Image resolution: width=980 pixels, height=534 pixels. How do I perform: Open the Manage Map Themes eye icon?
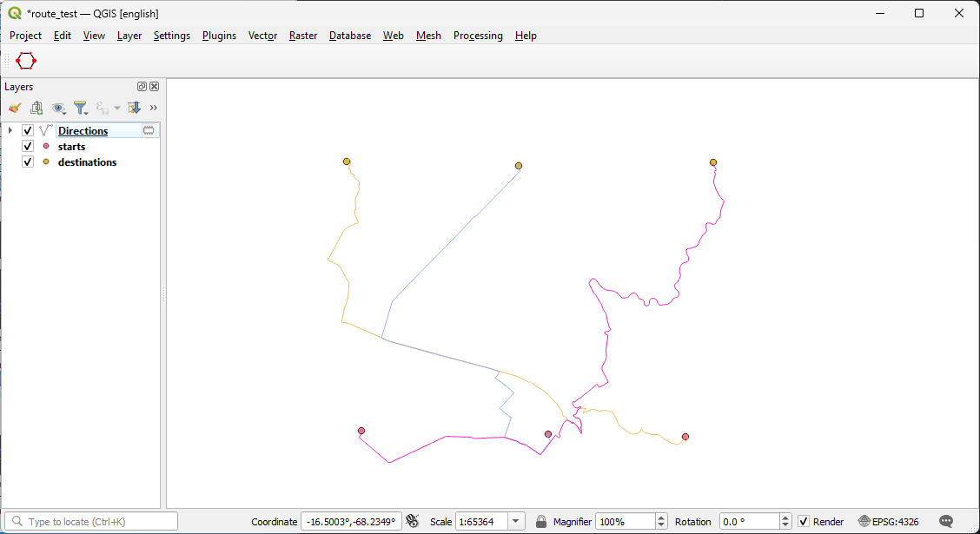click(59, 108)
